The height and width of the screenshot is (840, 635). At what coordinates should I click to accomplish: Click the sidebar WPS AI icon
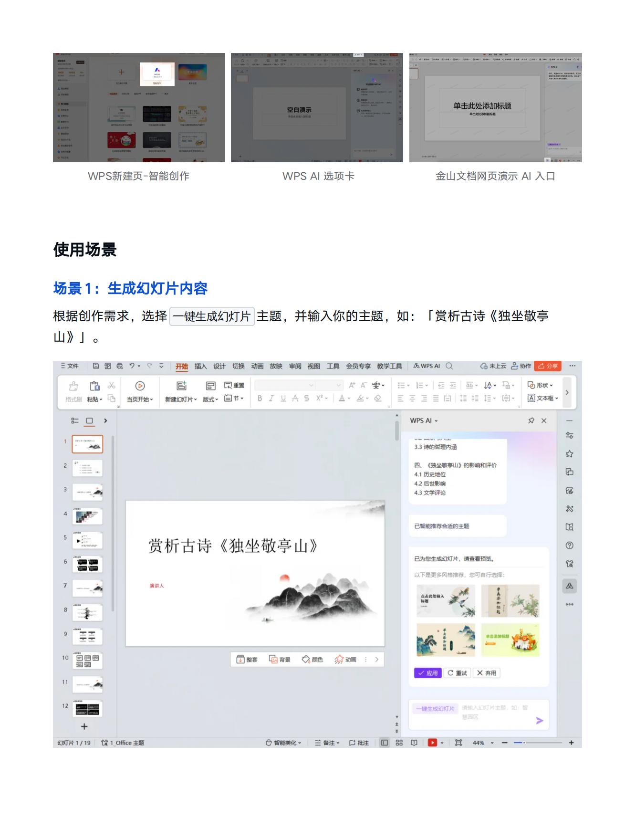[569, 586]
